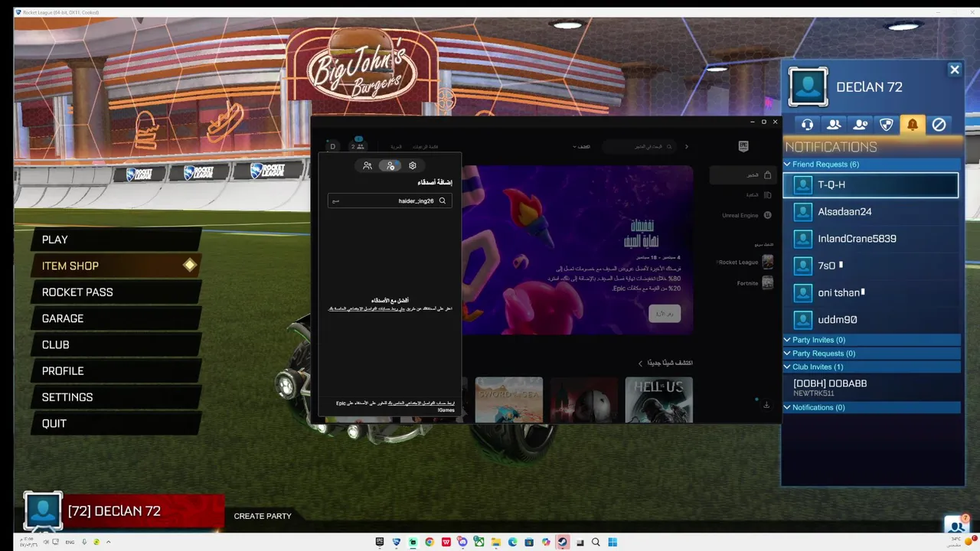Select the notifications bell tab
Image resolution: width=980 pixels, height=551 pixels.
click(x=913, y=124)
